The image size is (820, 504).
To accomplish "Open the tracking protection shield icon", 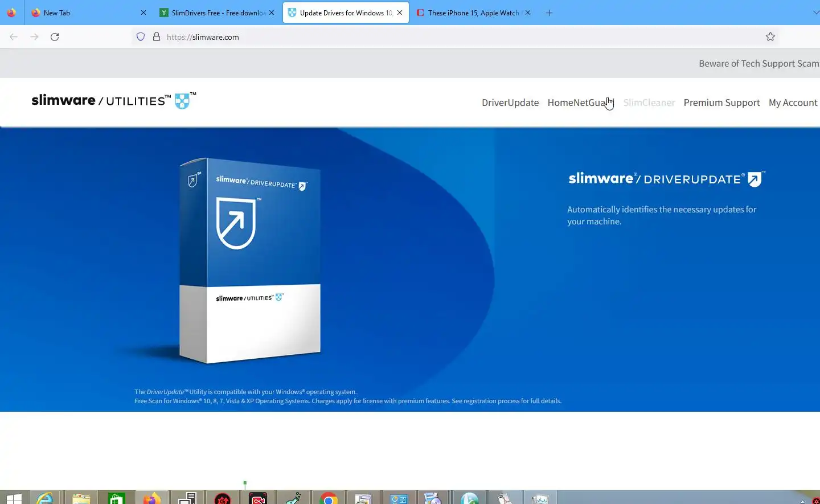I will [x=141, y=37].
